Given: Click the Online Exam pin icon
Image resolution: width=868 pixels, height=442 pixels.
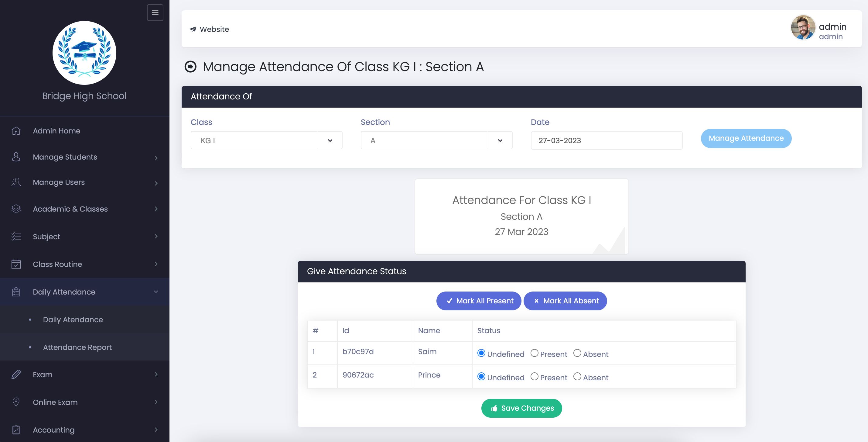Looking at the screenshot, I should click(x=16, y=402).
